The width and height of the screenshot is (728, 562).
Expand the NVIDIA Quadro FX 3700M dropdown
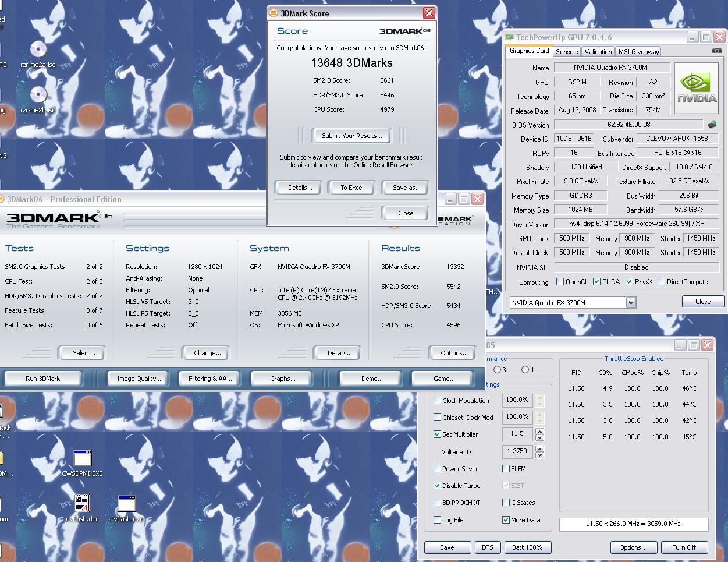tap(631, 303)
